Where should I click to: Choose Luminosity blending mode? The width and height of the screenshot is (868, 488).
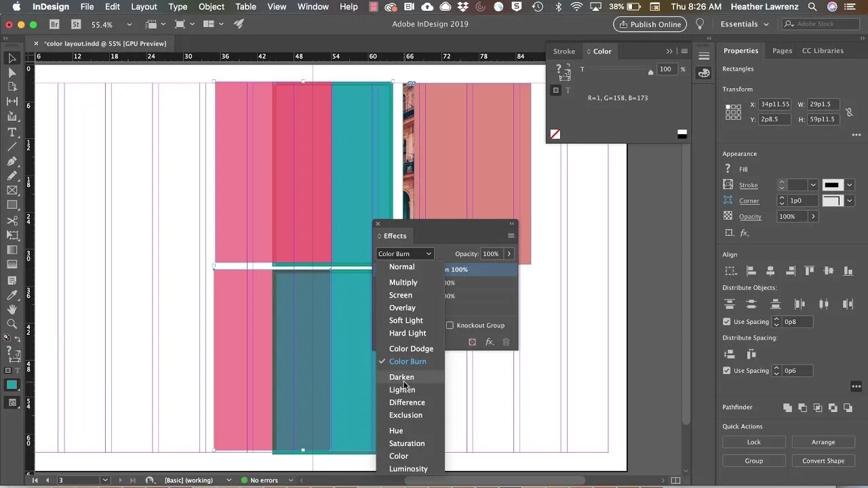click(408, 468)
